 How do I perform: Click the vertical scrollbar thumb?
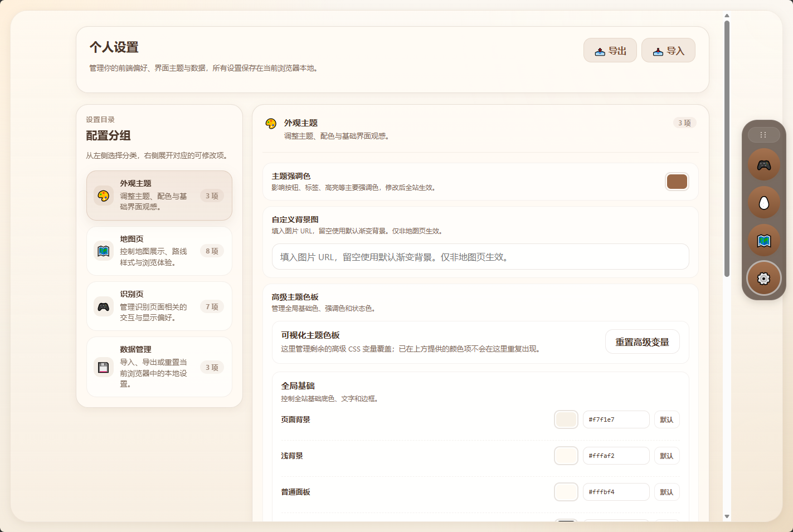727,148
